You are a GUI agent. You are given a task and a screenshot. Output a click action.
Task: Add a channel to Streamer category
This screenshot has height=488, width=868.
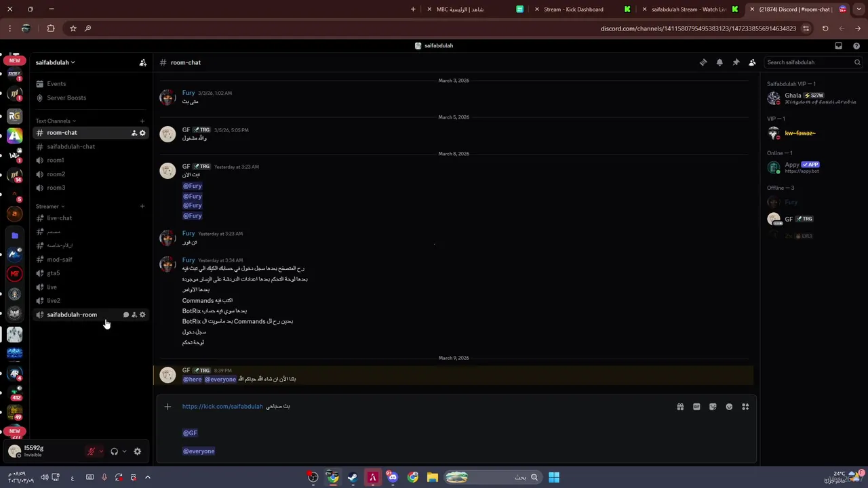[x=142, y=206]
